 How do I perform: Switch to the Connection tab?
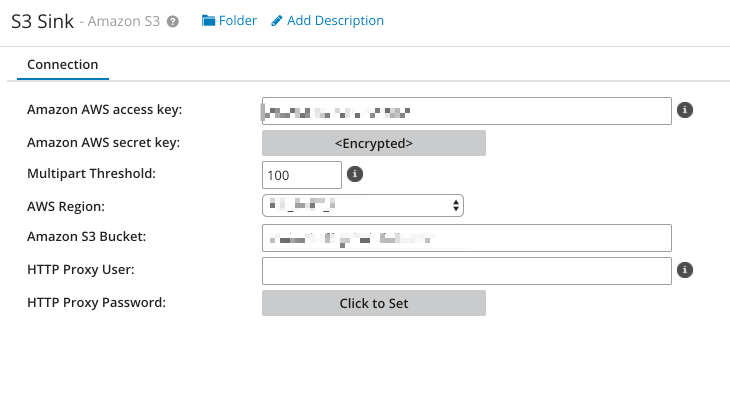[x=63, y=65]
